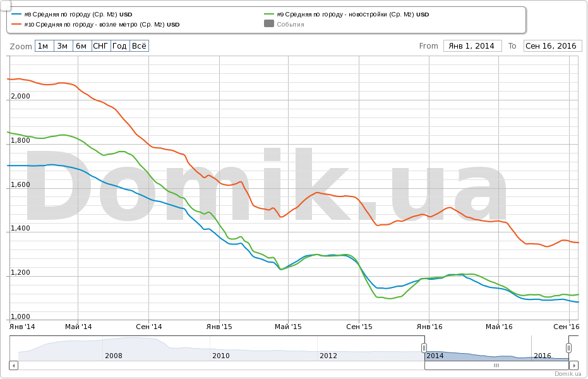Click the orange line swatch for series #10
Image resolution: width=588 pixels, height=379 pixels.
coord(16,25)
